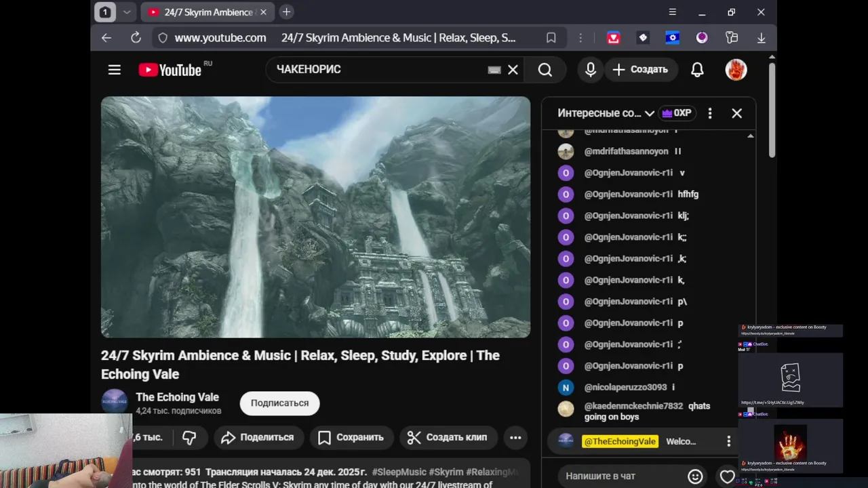Bookmark this page in address bar
Image resolution: width=868 pixels, height=488 pixels.
(551, 38)
